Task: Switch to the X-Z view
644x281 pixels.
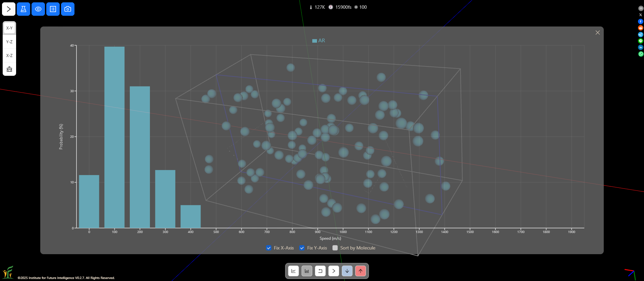Action: pyautogui.click(x=9, y=56)
